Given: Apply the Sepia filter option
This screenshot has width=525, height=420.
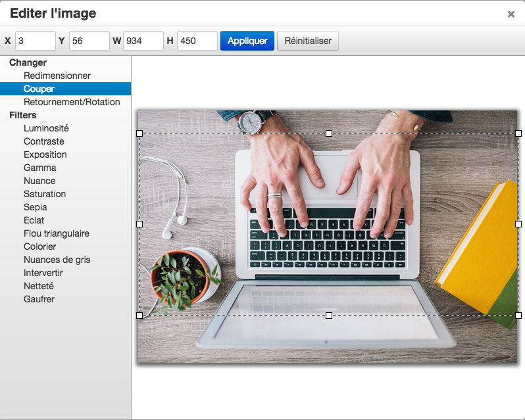Looking at the screenshot, I should click(x=35, y=207).
